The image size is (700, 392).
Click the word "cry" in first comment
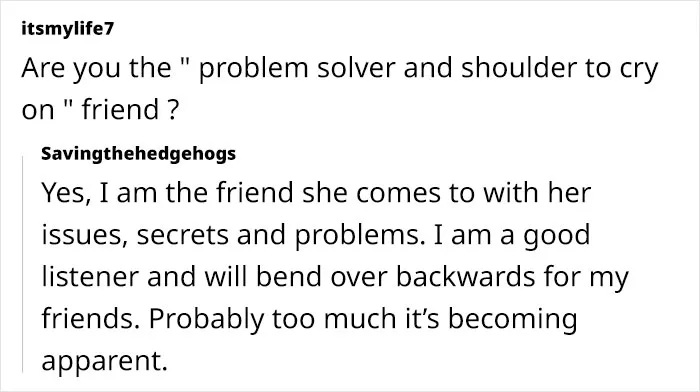(x=638, y=69)
